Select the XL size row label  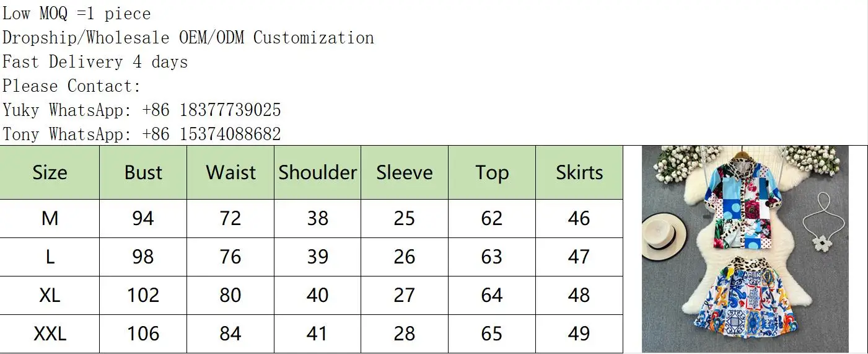(x=50, y=295)
